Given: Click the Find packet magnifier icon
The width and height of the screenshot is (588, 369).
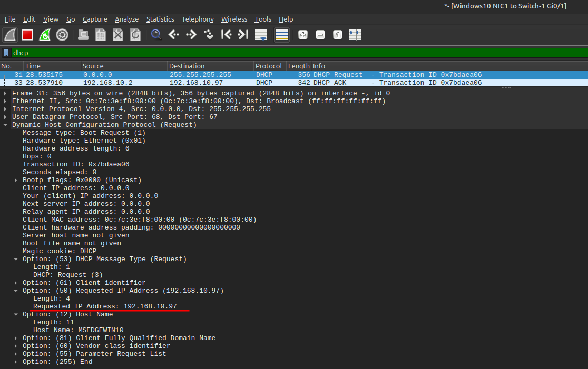Looking at the screenshot, I should [156, 35].
